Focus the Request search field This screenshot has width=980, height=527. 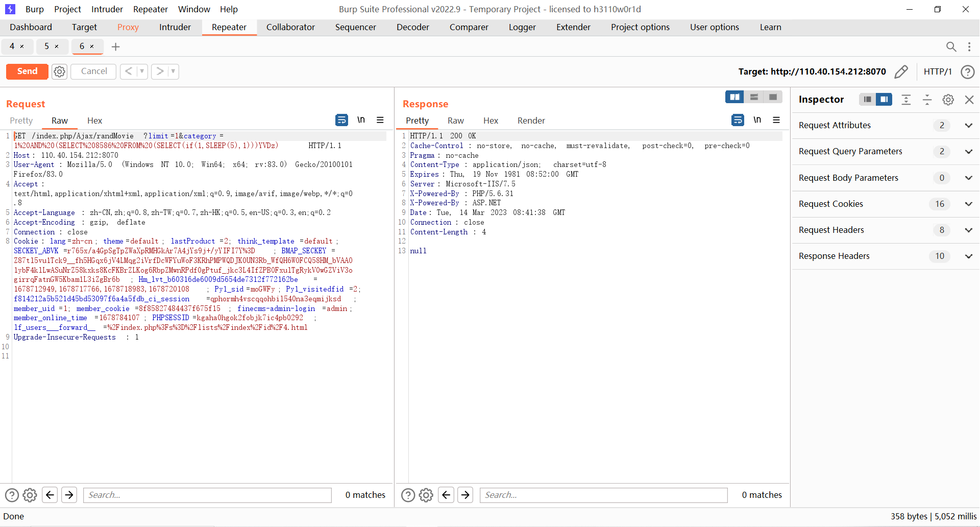(x=207, y=495)
